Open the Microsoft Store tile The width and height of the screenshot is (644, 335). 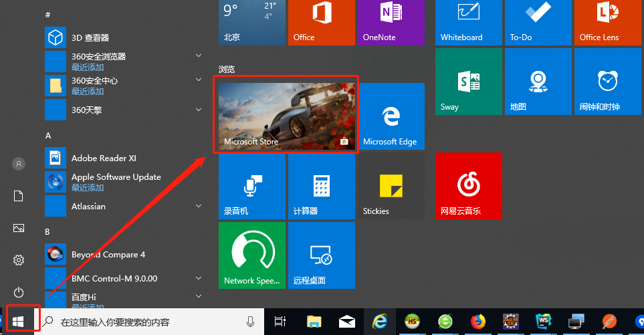point(286,114)
